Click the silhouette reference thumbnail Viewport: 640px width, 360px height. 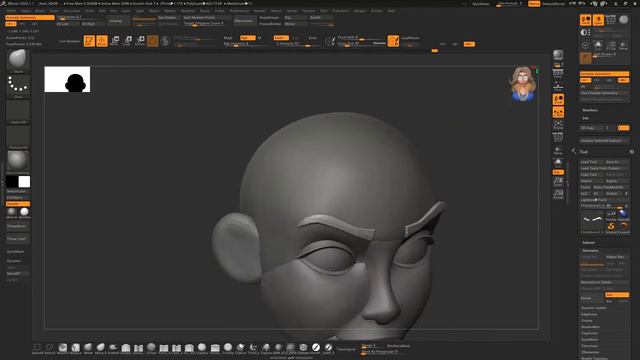coord(67,80)
